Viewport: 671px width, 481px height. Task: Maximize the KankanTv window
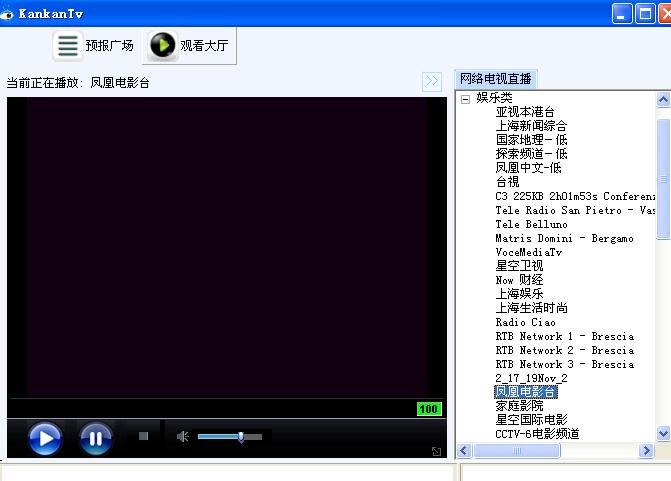[x=645, y=14]
